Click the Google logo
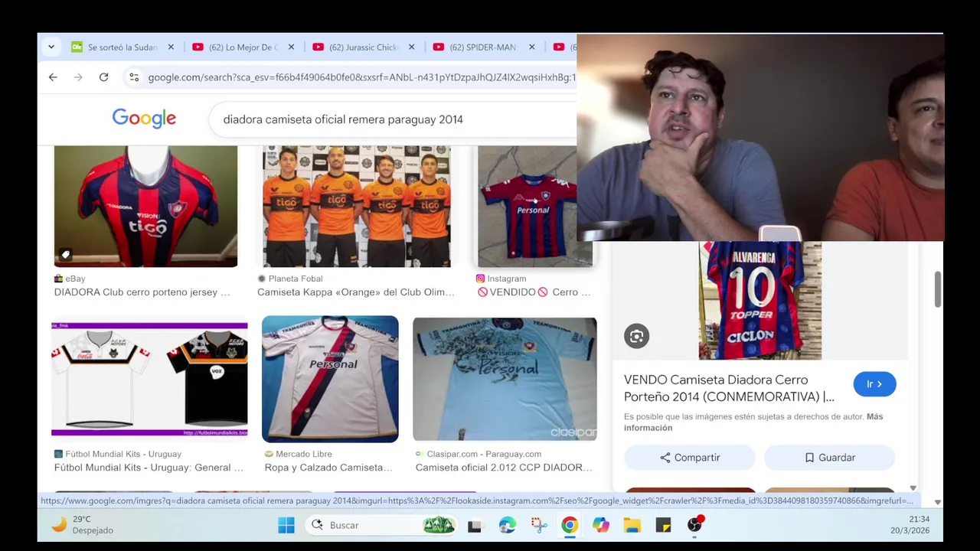The height and width of the screenshot is (551, 980). [x=144, y=119]
